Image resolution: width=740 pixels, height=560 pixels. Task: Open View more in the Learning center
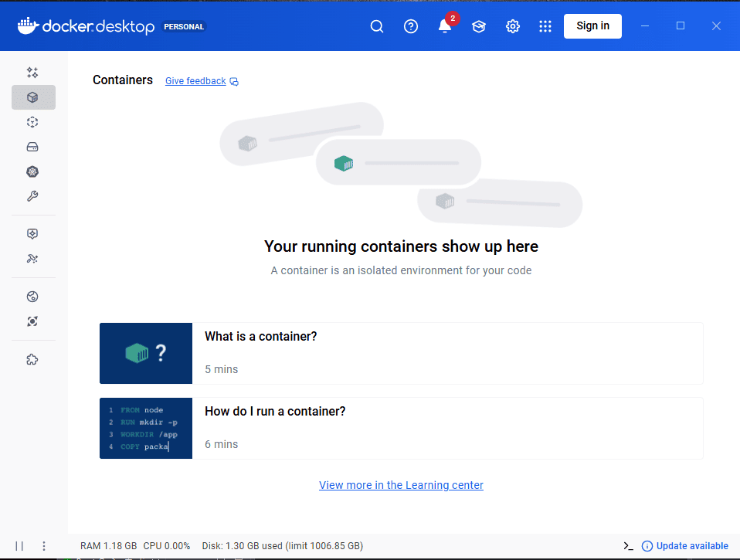tap(401, 485)
